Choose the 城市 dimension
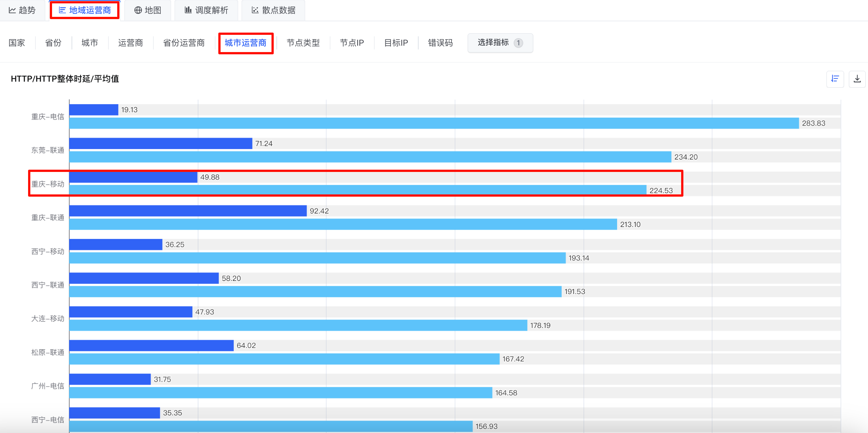This screenshot has height=433, width=868. pyautogui.click(x=90, y=43)
